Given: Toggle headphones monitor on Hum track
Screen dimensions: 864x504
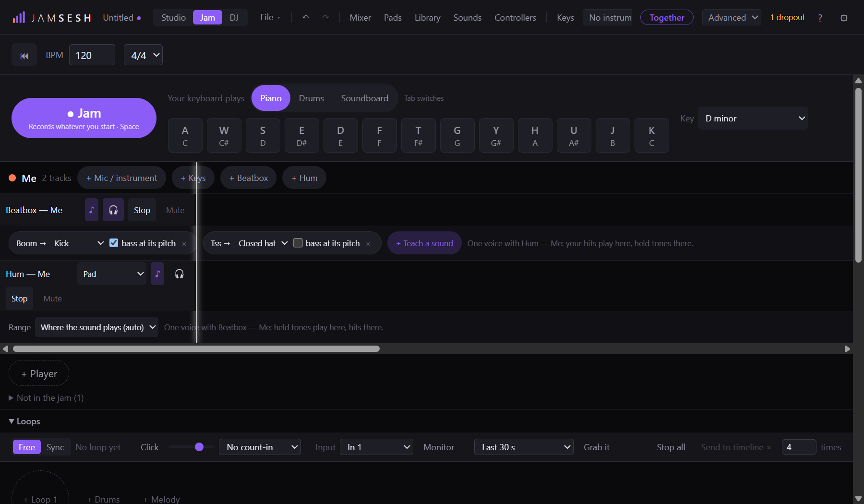Looking at the screenshot, I should coord(179,274).
